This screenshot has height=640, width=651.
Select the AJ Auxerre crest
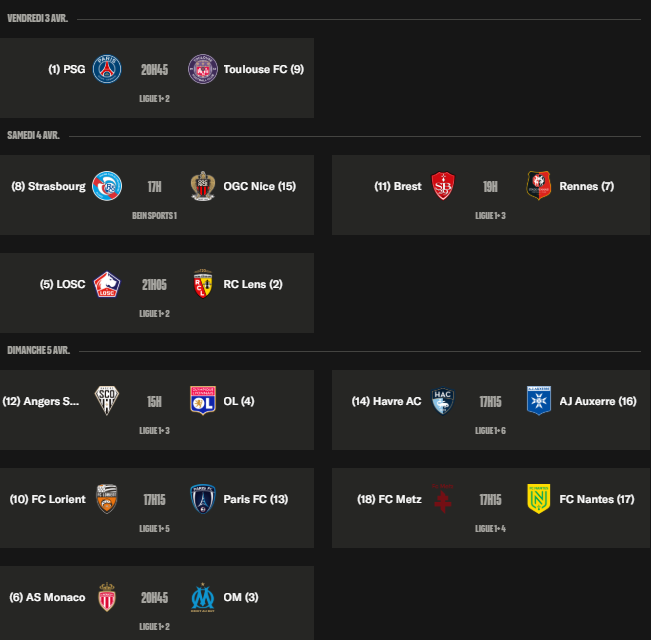coord(539,401)
